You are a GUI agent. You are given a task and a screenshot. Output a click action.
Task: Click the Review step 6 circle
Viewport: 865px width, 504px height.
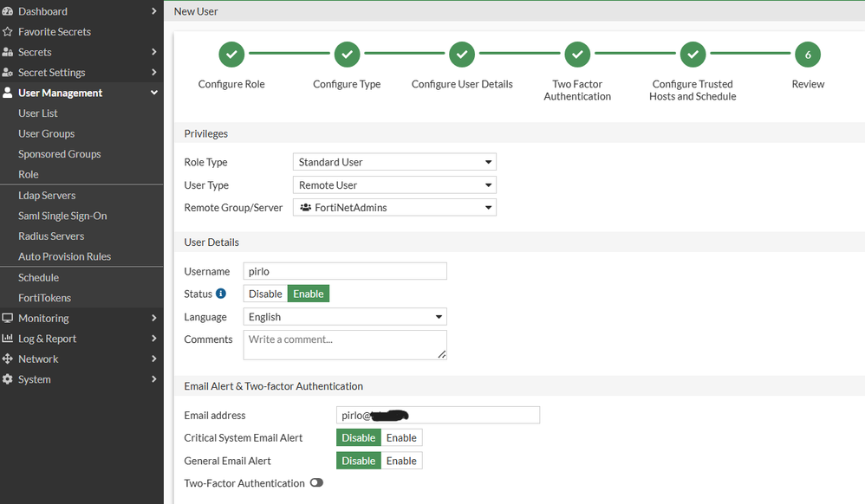tap(808, 55)
